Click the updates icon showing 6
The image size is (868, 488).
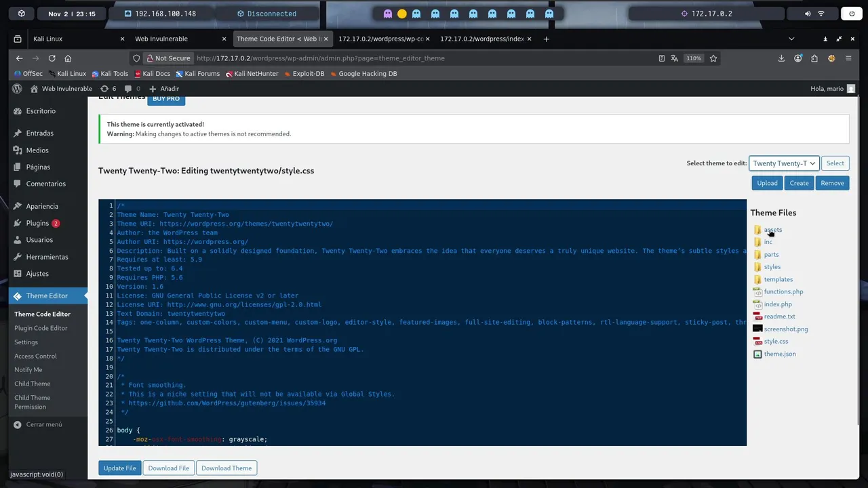108,89
